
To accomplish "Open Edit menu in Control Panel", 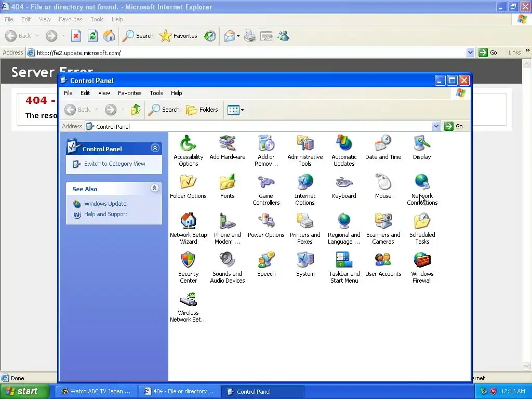I will [85, 93].
